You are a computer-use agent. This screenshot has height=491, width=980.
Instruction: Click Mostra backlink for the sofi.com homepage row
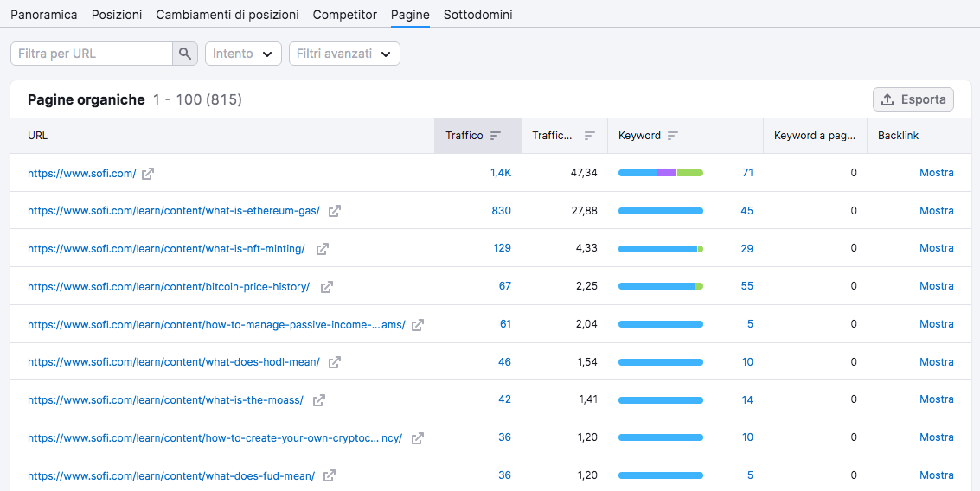click(936, 173)
